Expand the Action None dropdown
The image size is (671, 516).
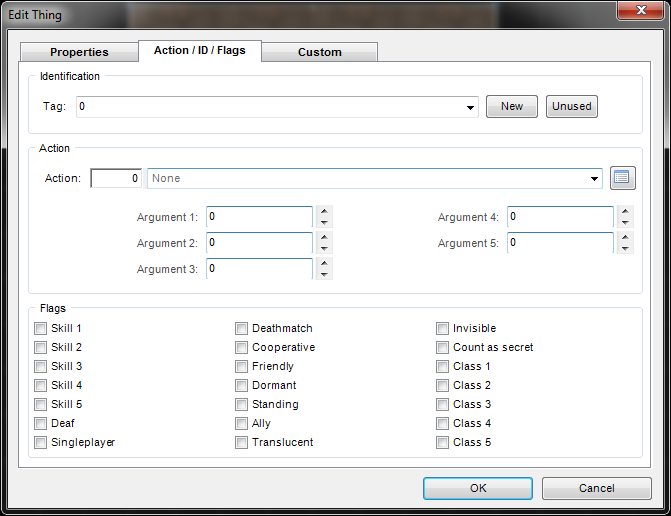click(594, 178)
